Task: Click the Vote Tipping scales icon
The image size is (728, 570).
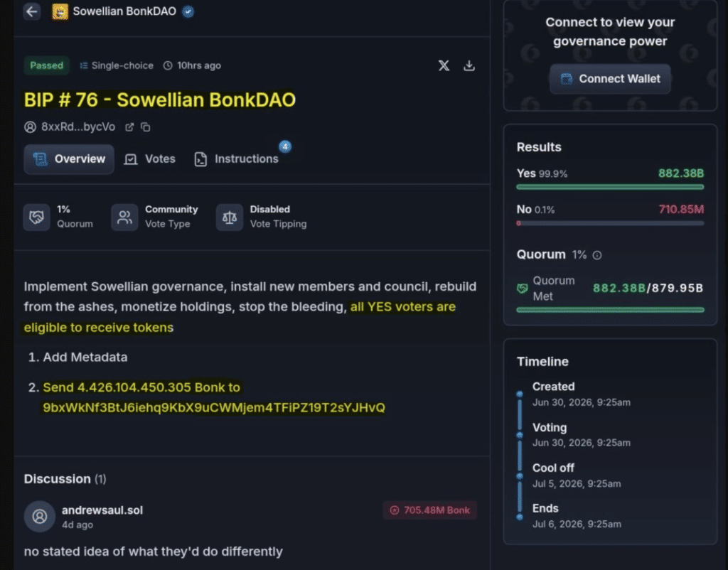Action: pyautogui.click(x=230, y=217)
